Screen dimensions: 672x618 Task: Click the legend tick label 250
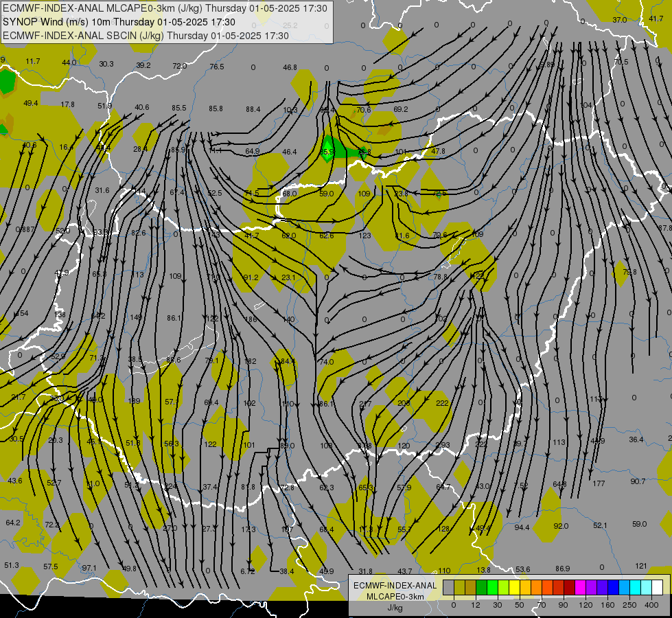pyautogui.click(x=629, y=605)
